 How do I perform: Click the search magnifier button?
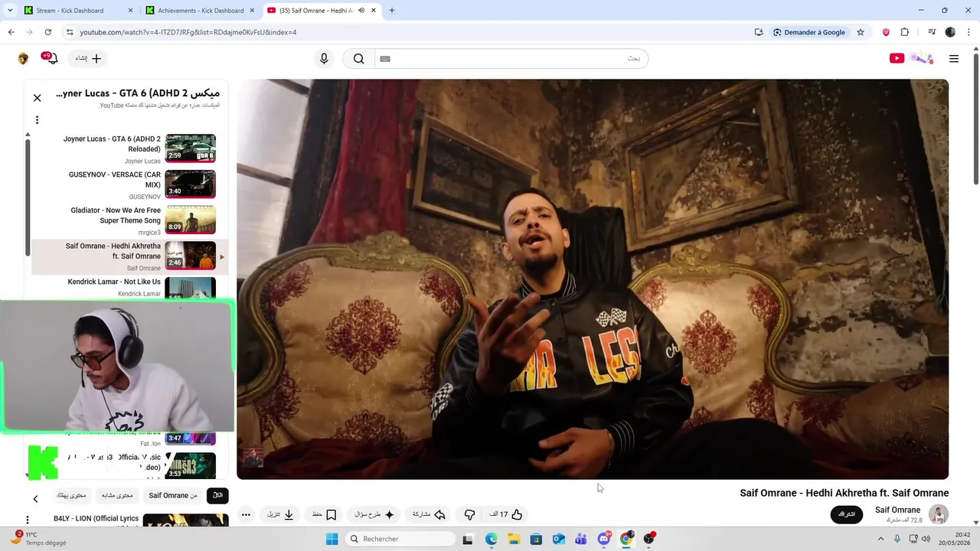tap(358, 59)
